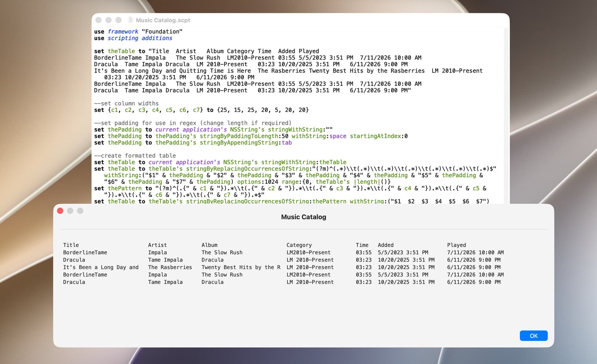Click the column widths list {25, 15, 25, 20, 5, 20, 20}
The width and height of the screenshot is (597, 364).
[263, 110]
